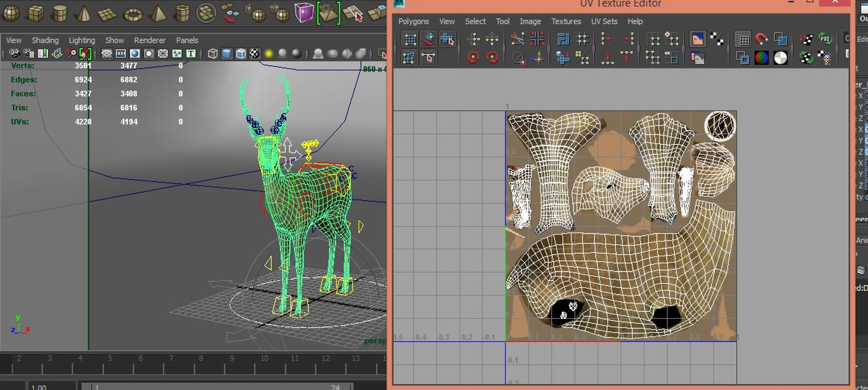Create a polygon torus from the shelf

133,14
